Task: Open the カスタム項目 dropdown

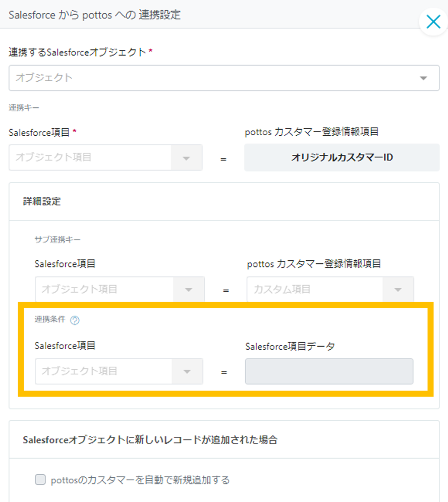Action: tap(330, 290)
